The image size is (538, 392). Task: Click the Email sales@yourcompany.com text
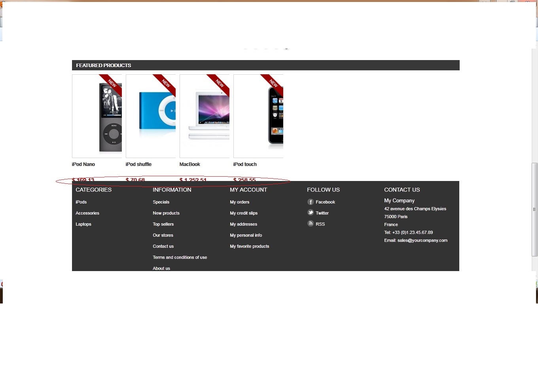[x=416, y=240]
